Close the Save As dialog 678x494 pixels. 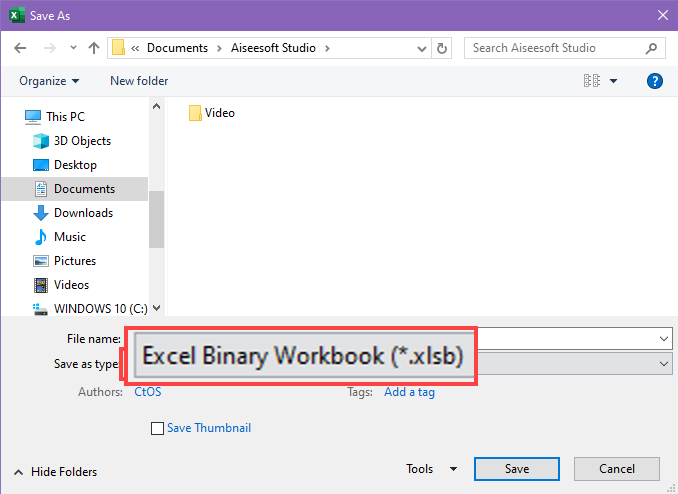662,16
